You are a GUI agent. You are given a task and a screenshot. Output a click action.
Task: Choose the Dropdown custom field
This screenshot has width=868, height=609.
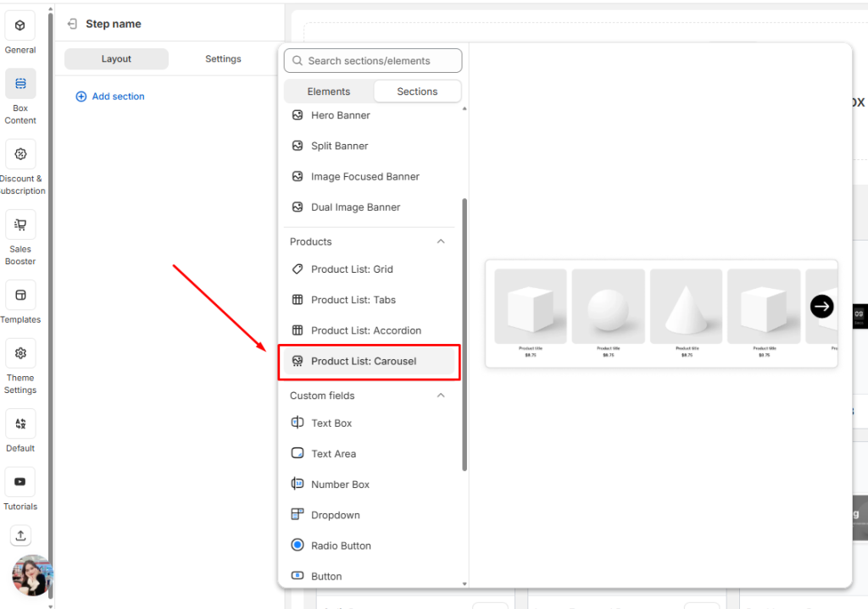point(335,515)
